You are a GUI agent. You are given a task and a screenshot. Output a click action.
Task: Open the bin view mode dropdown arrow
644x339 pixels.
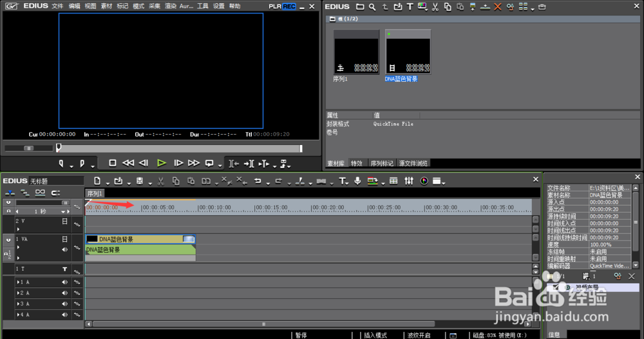click(x=533, y=8)
